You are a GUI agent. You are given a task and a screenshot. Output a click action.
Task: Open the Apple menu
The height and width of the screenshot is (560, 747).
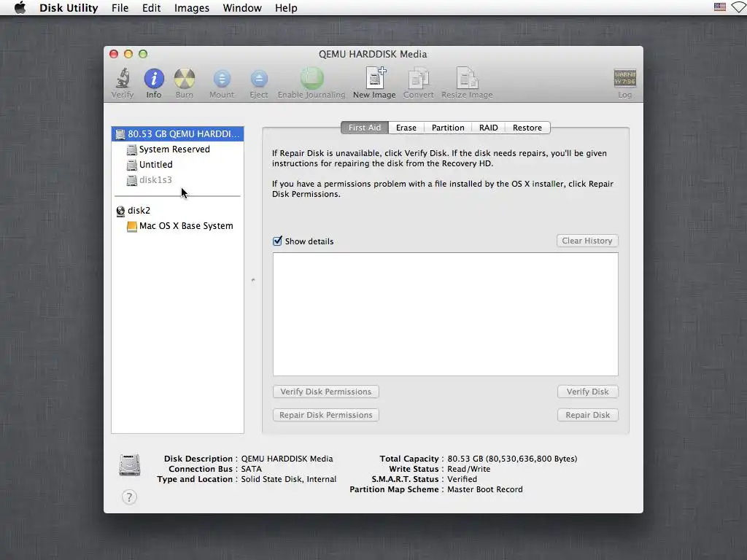click(x=20, y=7)
